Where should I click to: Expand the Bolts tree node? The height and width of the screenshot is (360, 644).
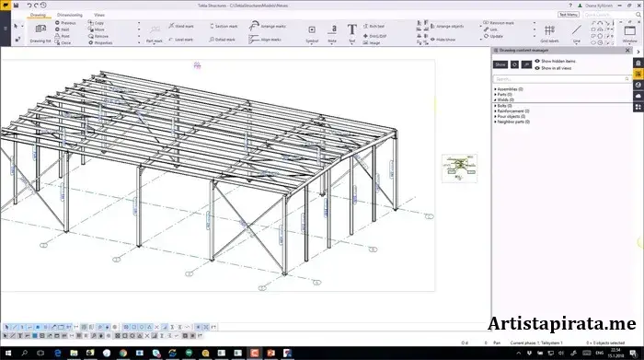click(x=495, y=106)
